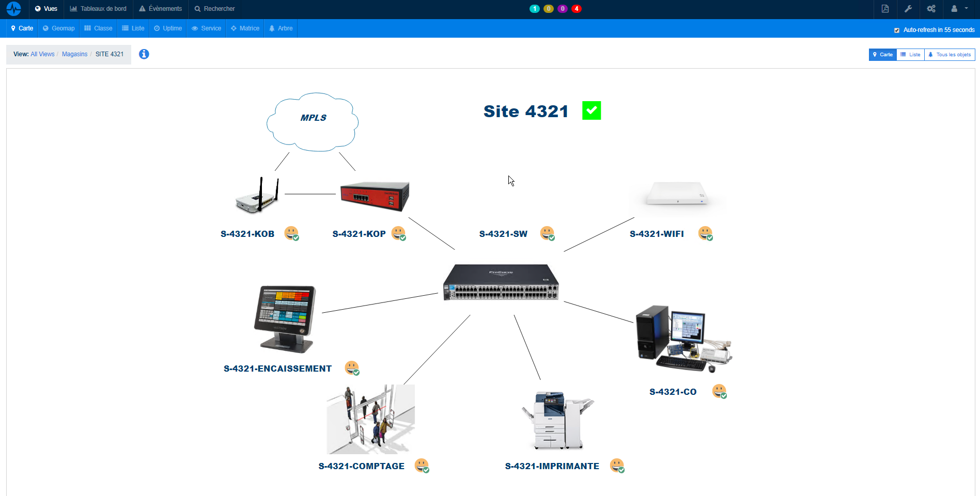Click the smiley status icon of S-4321-ENCAISSEMENT
This screenshot has height=496, width=980.
351,368
